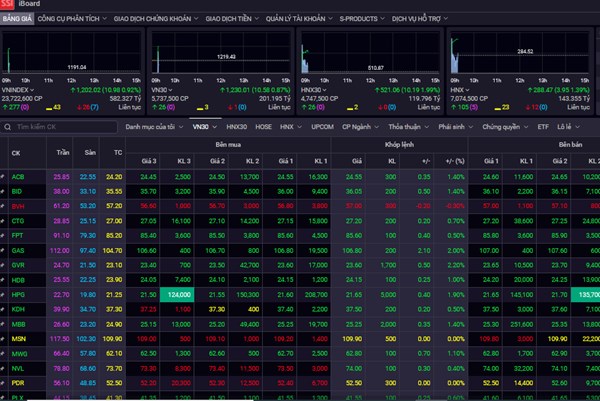Switch to ETF board tab
This screenshot has width=600, height=401.
pyautogui.click(x=543, y=127)
